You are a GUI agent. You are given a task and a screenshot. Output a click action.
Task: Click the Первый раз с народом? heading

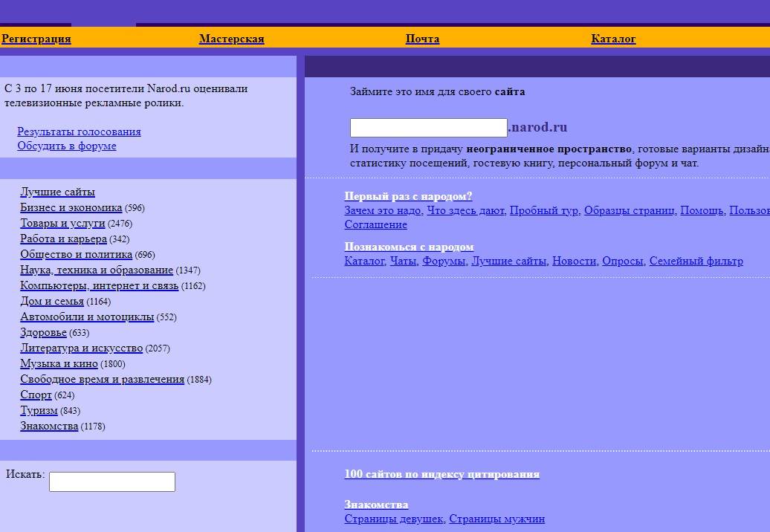pyautogui.click(x=408, y=196)
